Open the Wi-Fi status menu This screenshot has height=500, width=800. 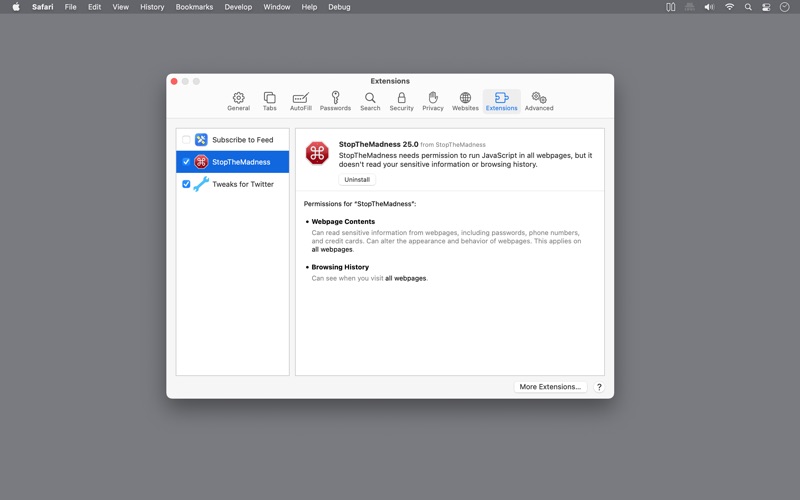pyautogui.click(x=730, y=7)
